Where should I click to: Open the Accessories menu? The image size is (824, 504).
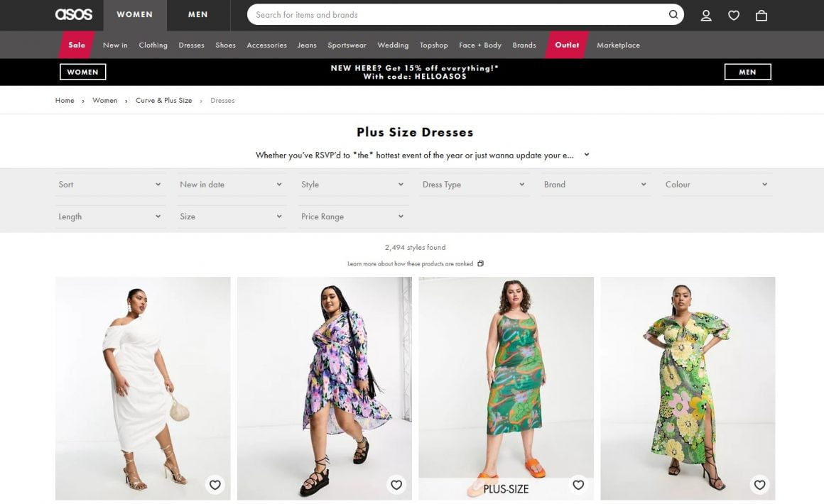[267, 45]
